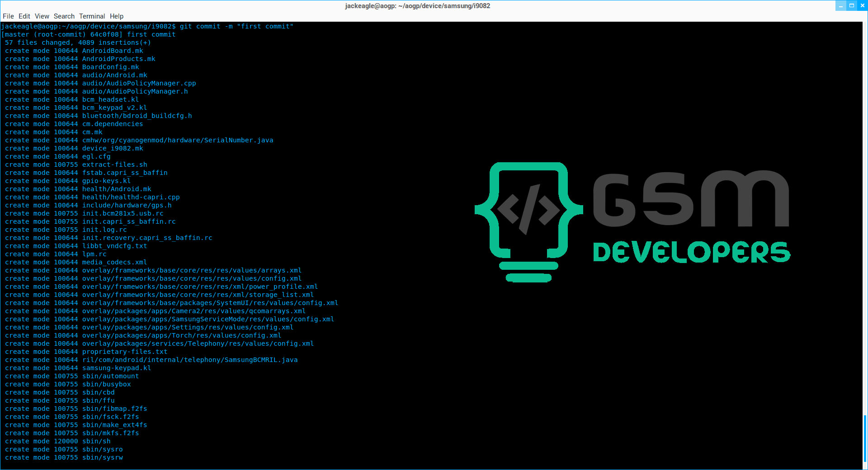This screenshot has width=868, height=470.
Task: Open the Help menu
Action: point(117,16)
